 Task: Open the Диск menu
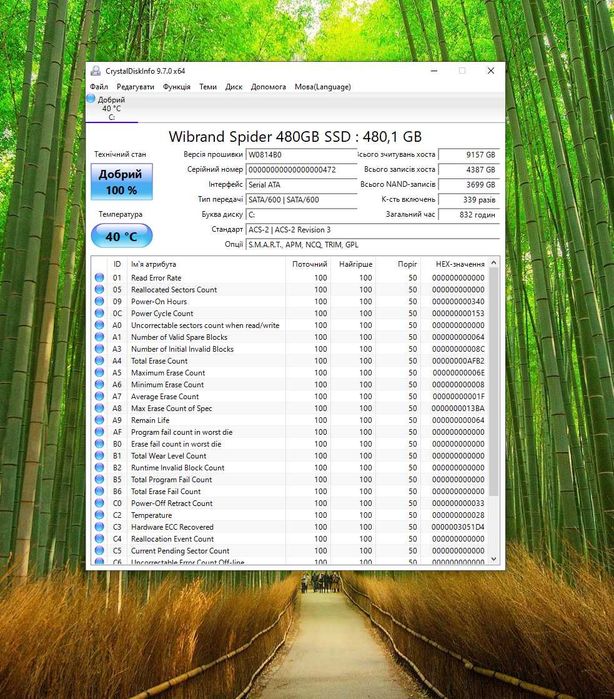pyautogui.click(x=234, y=86)
